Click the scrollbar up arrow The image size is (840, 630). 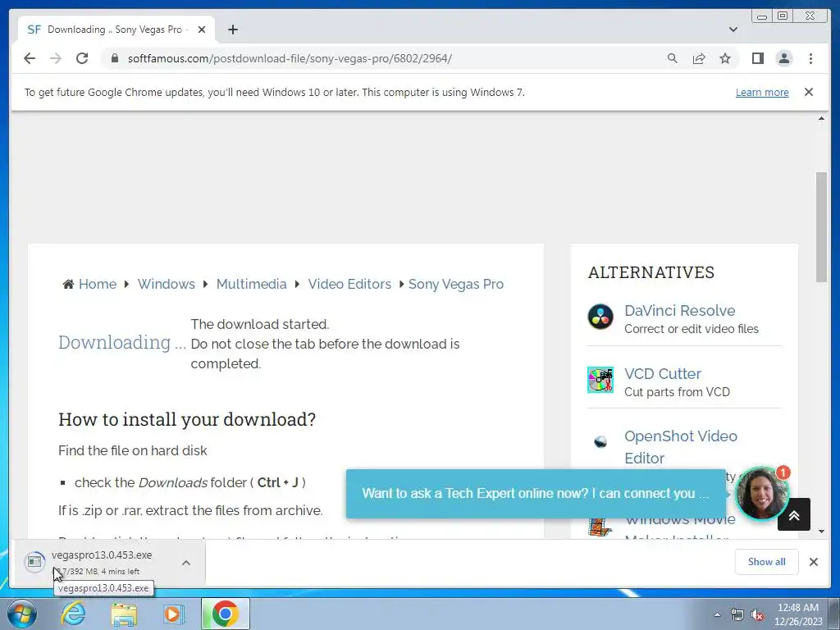(821, 118)
